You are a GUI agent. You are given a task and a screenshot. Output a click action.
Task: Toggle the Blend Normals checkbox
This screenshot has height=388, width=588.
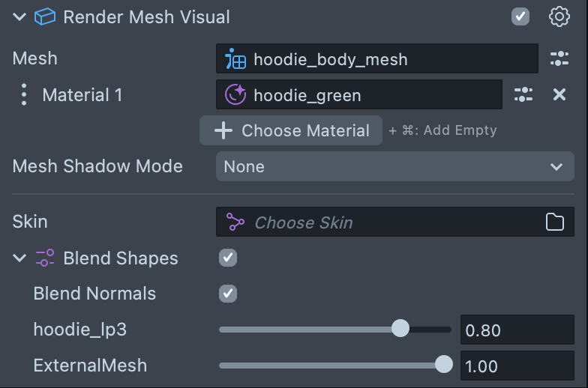click(228, 294)
